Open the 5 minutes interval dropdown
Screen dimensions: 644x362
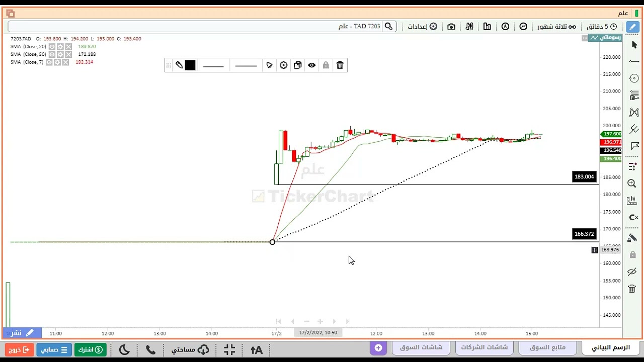[602, 26]
